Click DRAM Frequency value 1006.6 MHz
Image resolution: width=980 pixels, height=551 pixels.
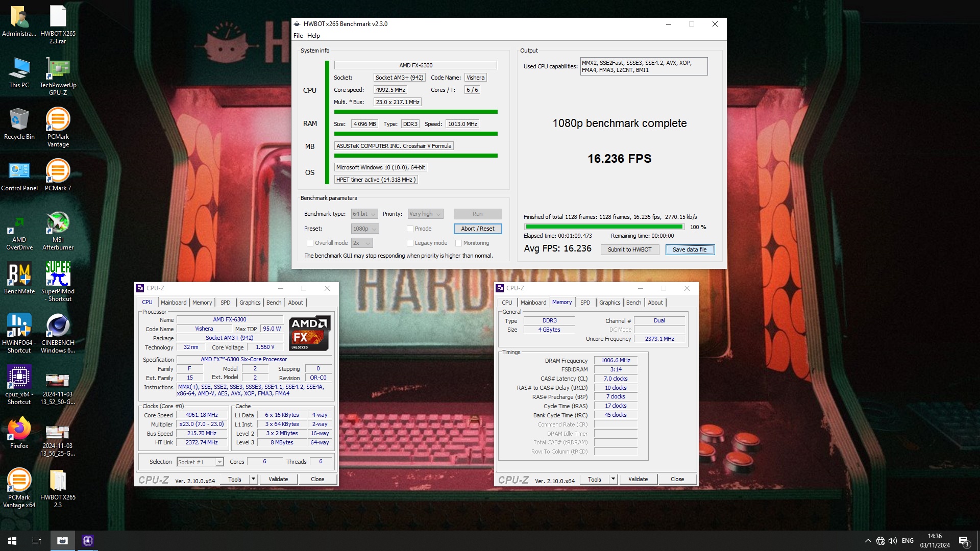[x=616, y=360]
